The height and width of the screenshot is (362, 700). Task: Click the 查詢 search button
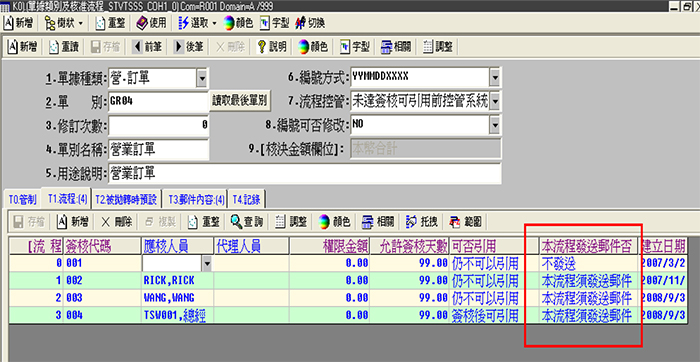point(247,222)
